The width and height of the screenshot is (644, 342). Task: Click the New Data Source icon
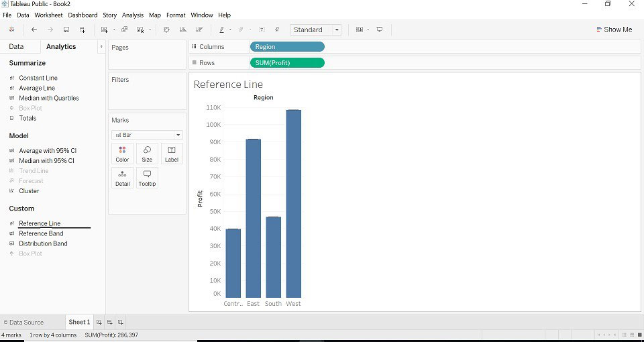pyautogui.click(x=82, y=30)
